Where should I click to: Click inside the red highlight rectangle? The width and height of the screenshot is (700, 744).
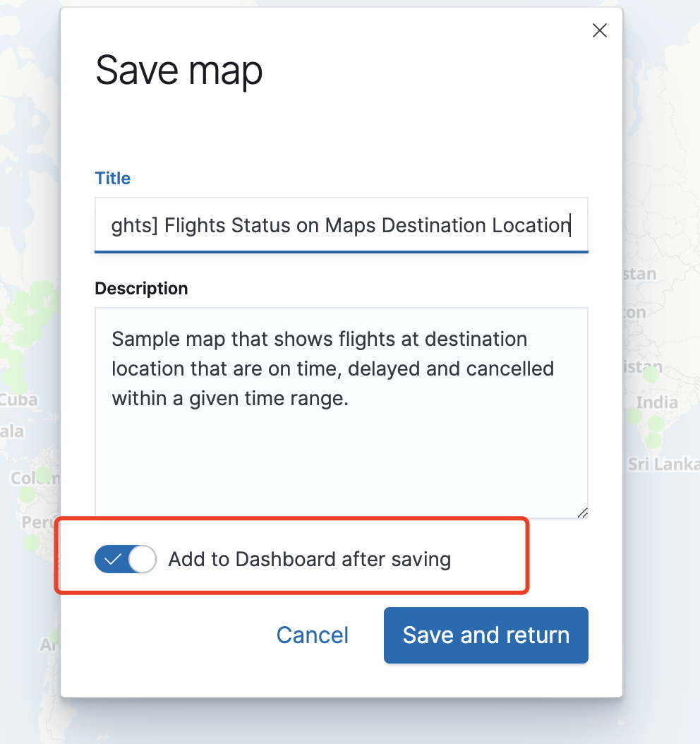[x=291, y=556]
